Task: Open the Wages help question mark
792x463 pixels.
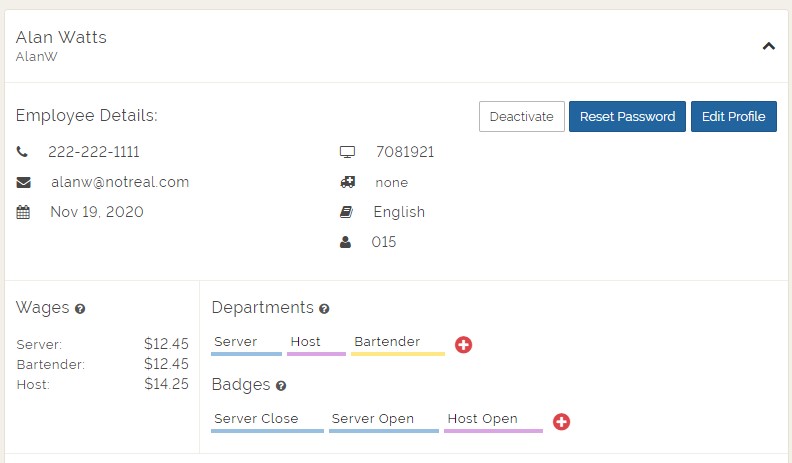Action: click(x=80, y=309)
